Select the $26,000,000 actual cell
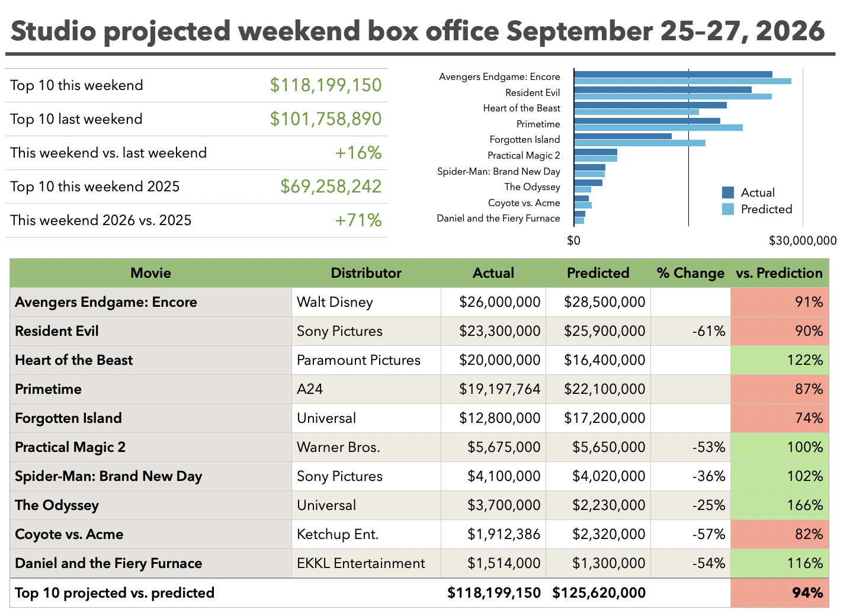The width and height of the screenshot is (853, 616). click(x=493, y=302)
